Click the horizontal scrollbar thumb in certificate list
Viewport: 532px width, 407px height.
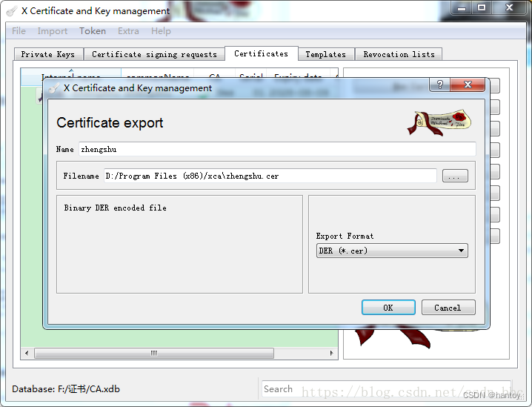click(154, 353)
